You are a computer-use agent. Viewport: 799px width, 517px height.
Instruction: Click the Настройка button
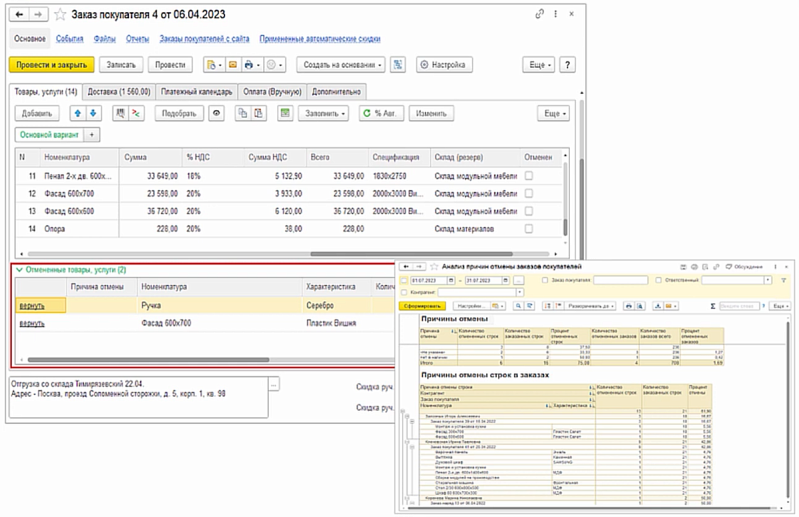tap(444, 65)
